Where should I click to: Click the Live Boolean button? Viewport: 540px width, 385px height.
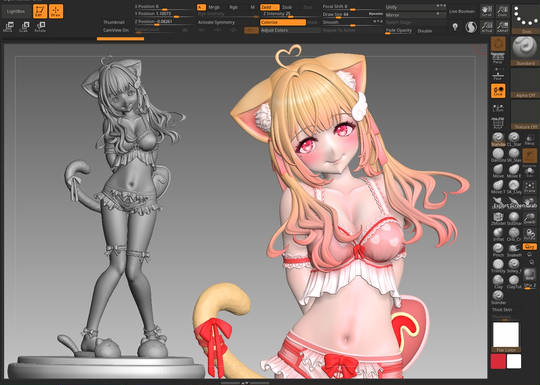[x=462, y=11]
